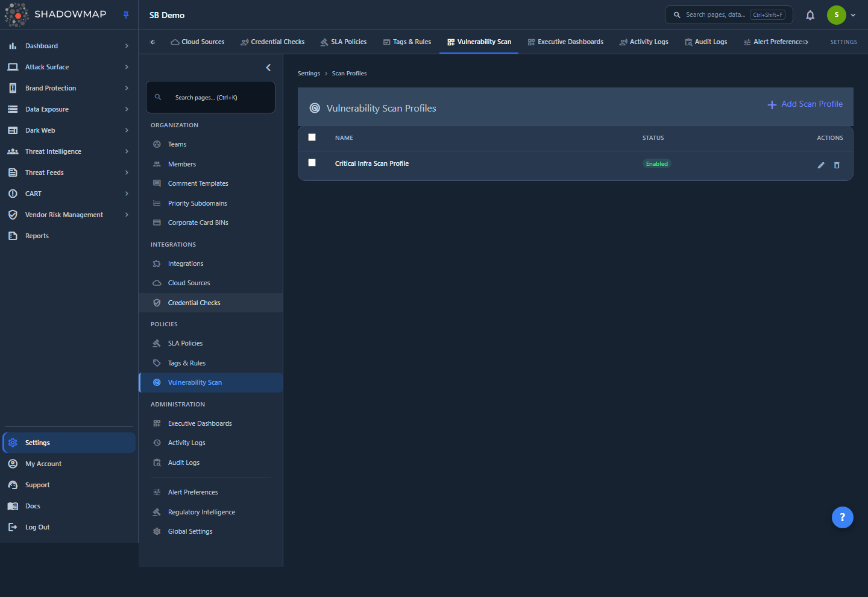Click the Dark Web icon
The image size is (868, 597).
tap(13, 130)
